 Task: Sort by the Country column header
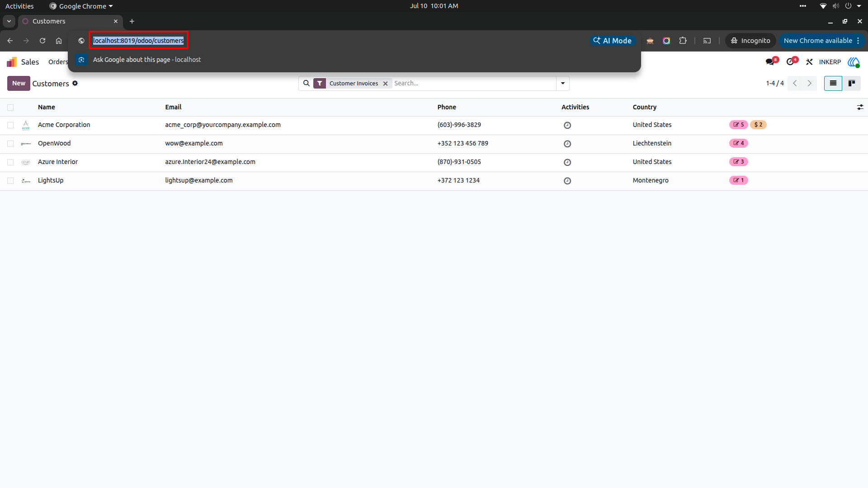click(644, 107)
